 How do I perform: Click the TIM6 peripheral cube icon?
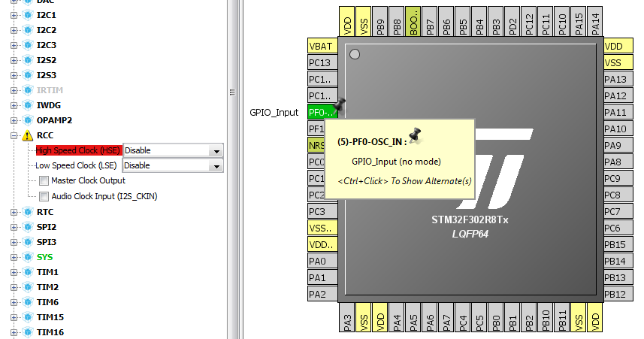tap(28, 302)
